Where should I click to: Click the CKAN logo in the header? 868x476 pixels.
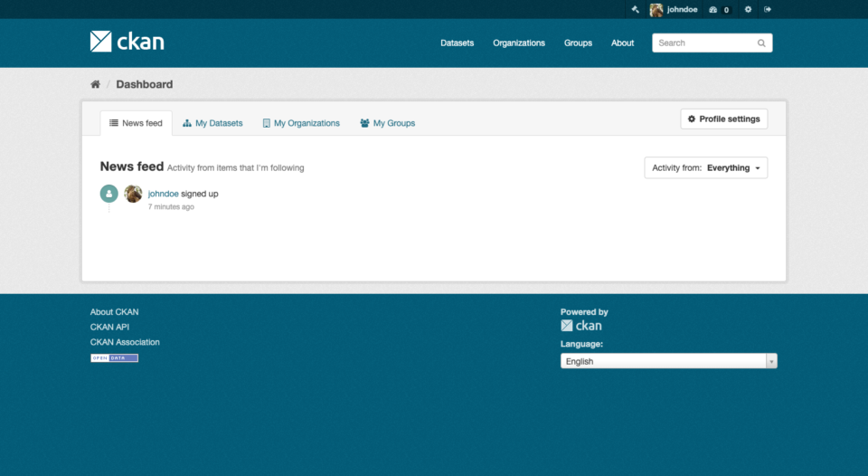127,42
